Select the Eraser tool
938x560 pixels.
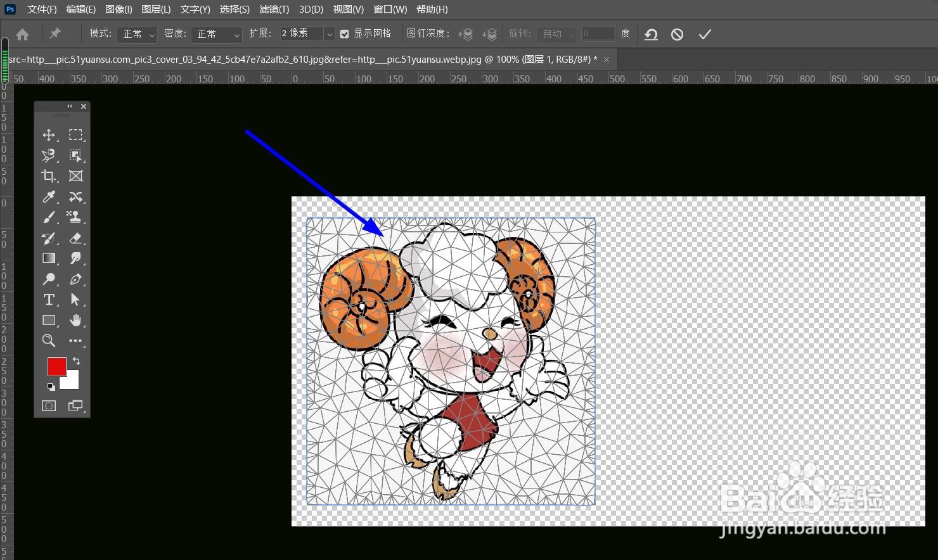(75, 238)
